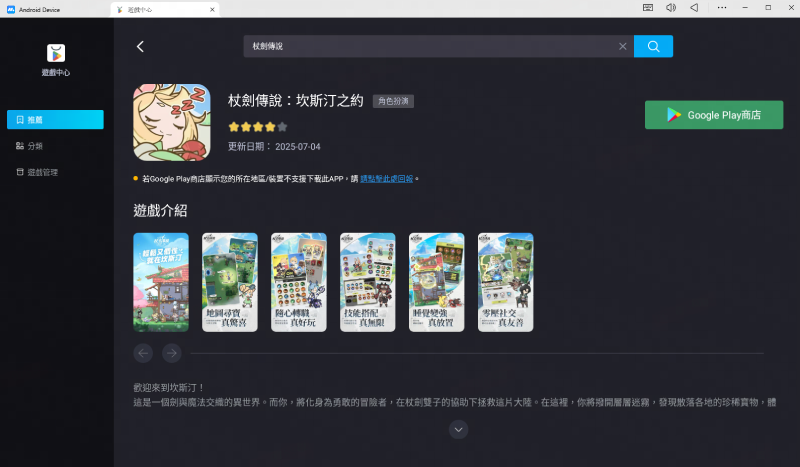The height and width of the screenshot is (467, 800).
Task: Open the 零壓社交 screenshot thumbnail
Action: click(x=505, y=282)
